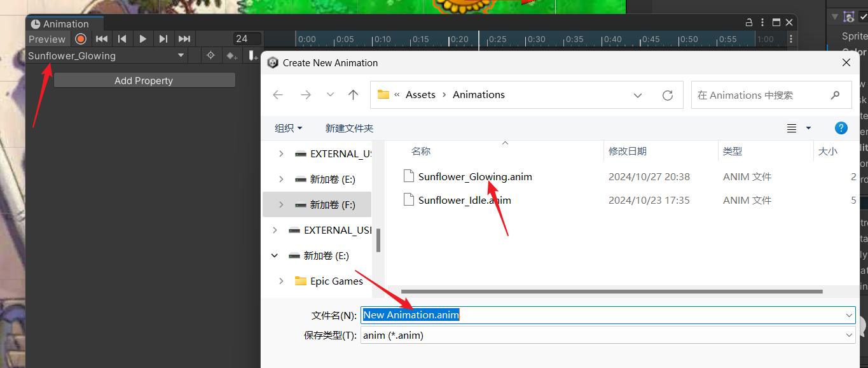Open view options dropdown arrow
Screen dimensions: 868x368
point(809,128)
